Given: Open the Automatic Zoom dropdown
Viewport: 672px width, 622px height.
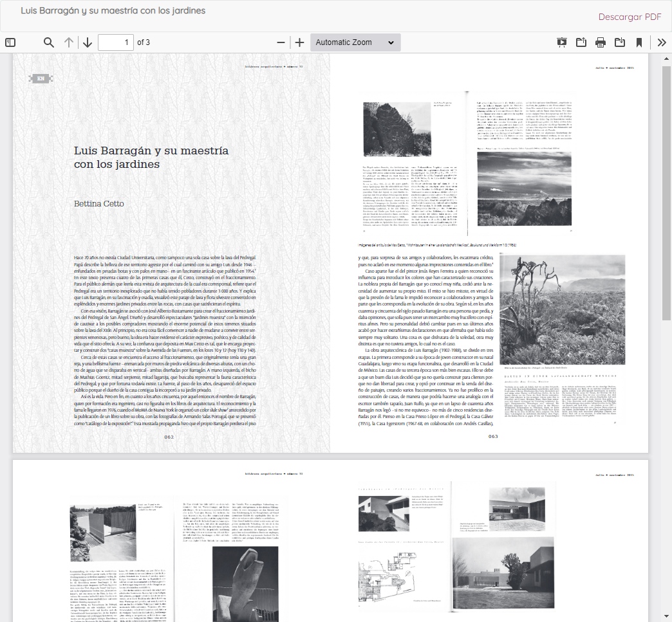Looking at the screenshot, I should 355,42.
